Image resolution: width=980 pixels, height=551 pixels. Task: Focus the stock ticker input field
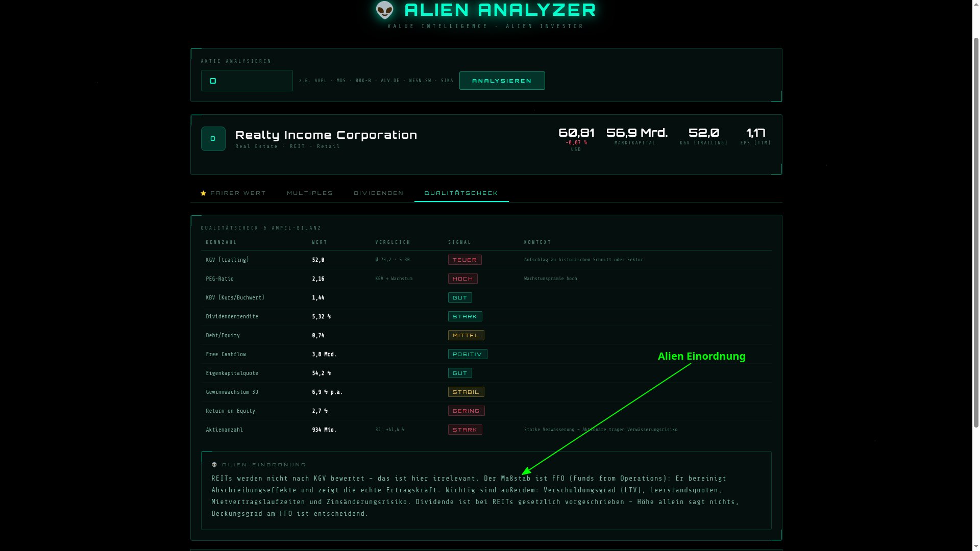click(247, 81)
